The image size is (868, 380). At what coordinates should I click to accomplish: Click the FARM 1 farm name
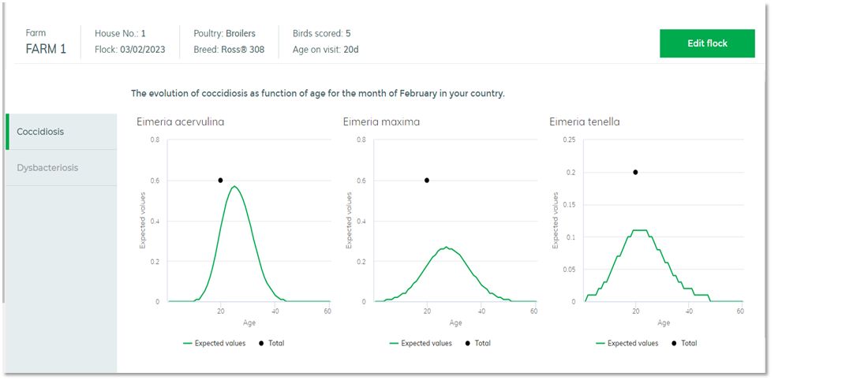46,50
